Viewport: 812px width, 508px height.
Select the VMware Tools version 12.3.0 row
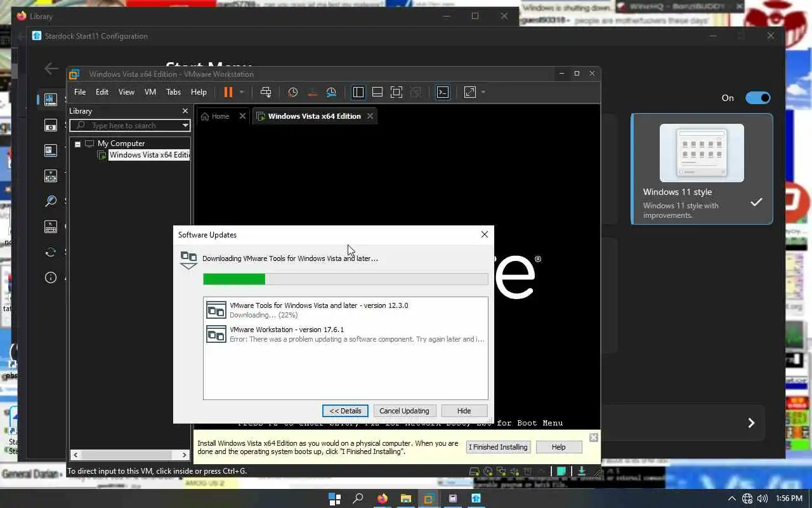(x=346, y=310)
